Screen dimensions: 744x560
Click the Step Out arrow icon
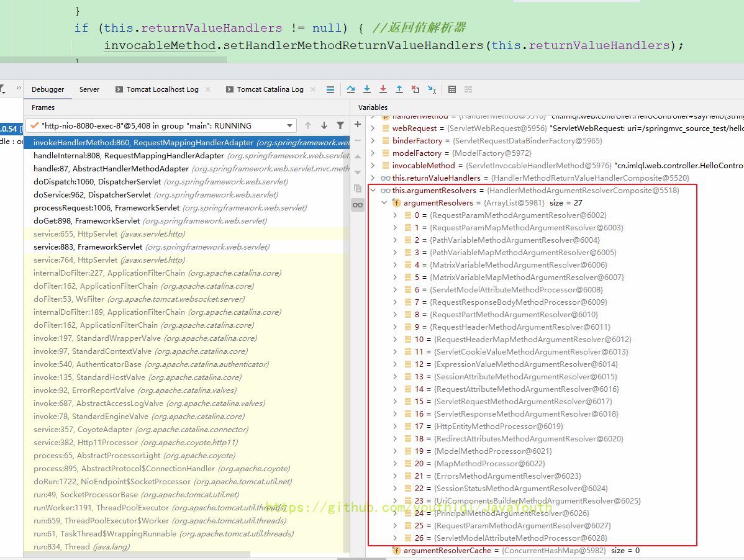pyautogui.click(x=399, y=89)
